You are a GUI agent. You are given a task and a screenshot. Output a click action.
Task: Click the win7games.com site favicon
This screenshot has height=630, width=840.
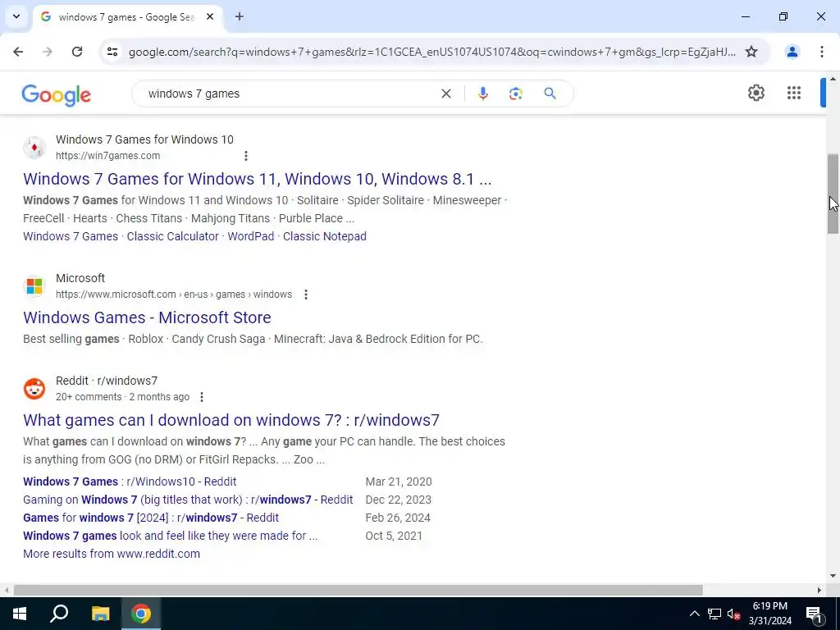[x=34, y=148]
